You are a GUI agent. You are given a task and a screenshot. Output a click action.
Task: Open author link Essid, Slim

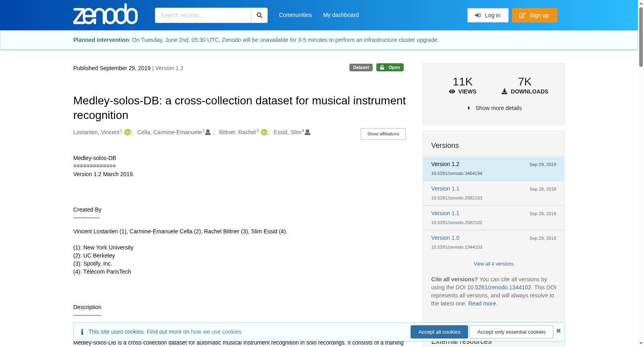(287, 132)
